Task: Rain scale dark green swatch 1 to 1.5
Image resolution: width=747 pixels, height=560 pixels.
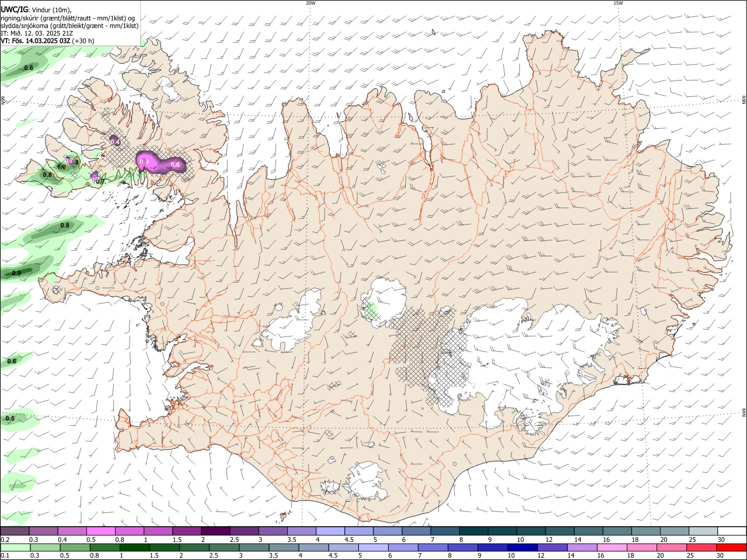Action: click(x=134, y=547)
